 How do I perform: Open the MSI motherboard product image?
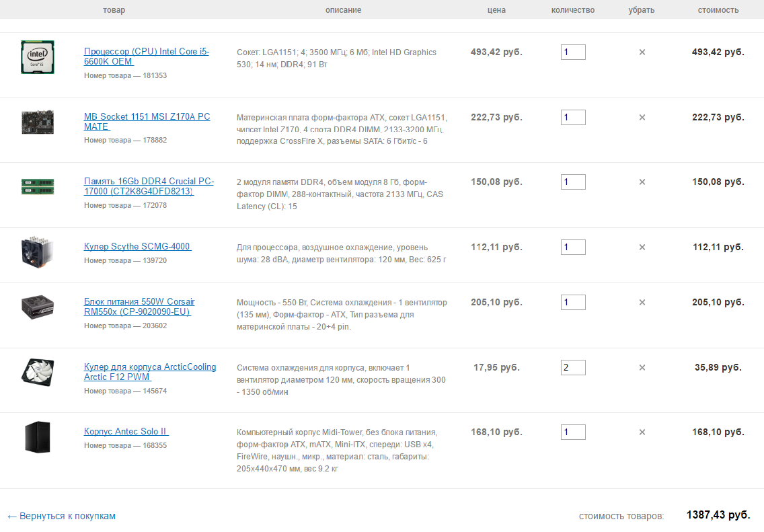tap(38, 122)
